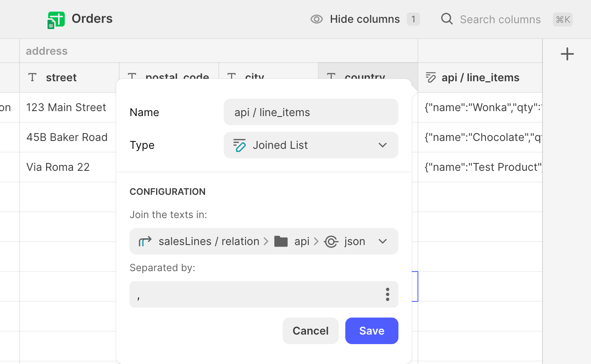Click joined list icon in line_items header
The image size is (591, 364).
coord(431,78)
